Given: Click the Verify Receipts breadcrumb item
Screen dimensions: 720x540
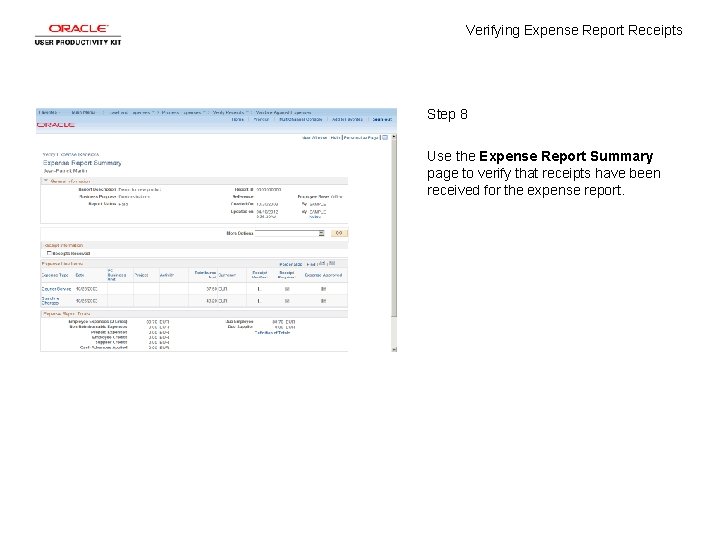Looking at the screenshot, I should click(x=229, y=112).
